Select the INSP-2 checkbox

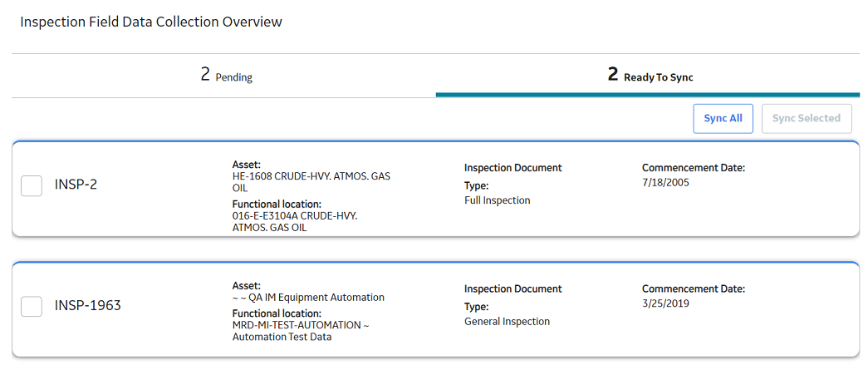pyautogui.click(x=32, y=185)
